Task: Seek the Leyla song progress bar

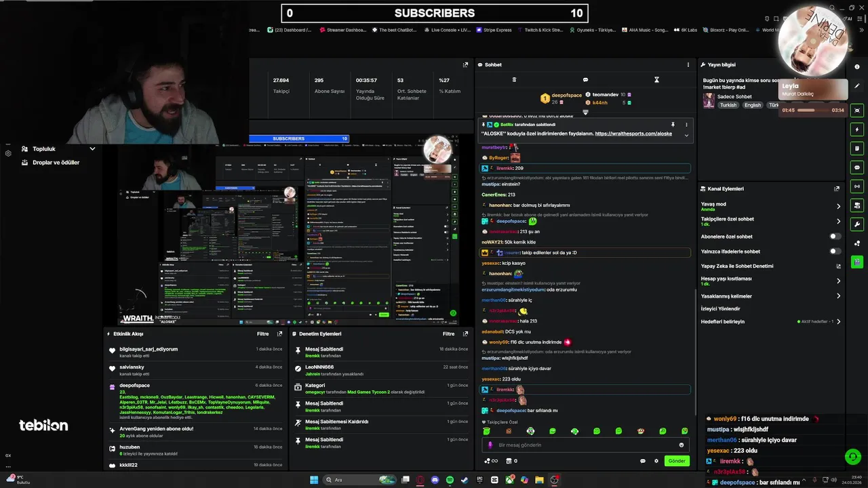Action: click(814, 110)
